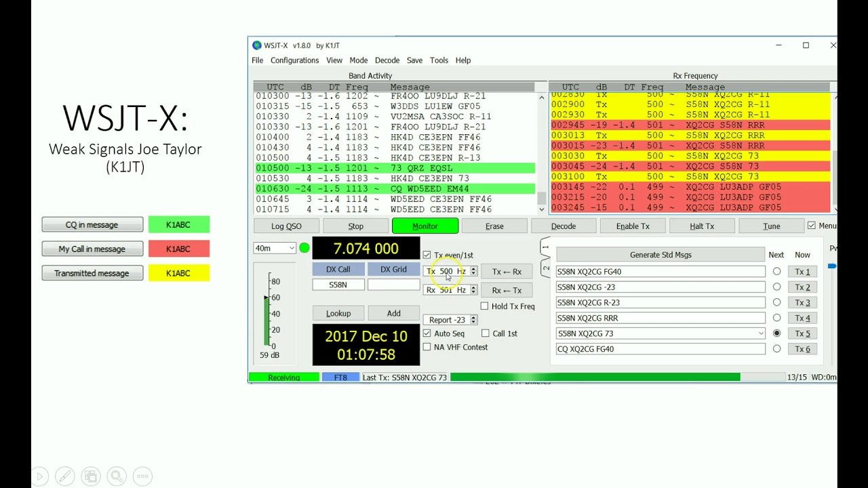Open the 40m band dropdown
The image size is (868, 488).
(x=275, y=248)
